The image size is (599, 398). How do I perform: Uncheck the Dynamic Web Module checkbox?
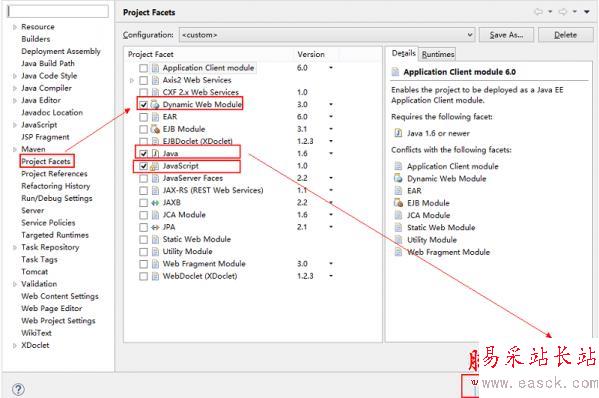143,105
